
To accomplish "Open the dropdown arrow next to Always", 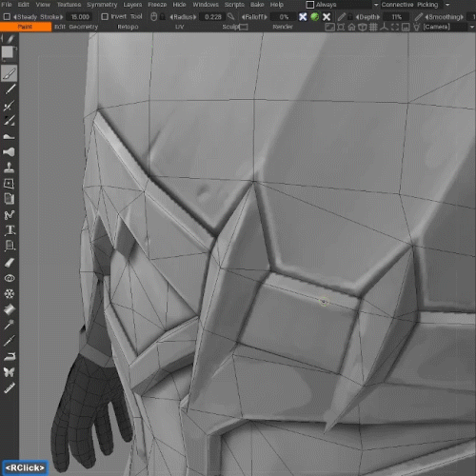I will point(376,5).
